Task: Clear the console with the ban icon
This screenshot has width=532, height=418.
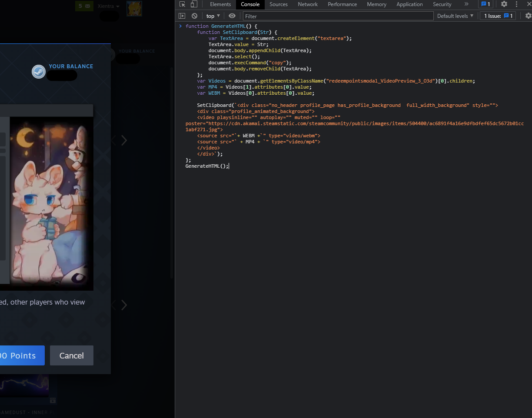Action: (x=194, y=16)
